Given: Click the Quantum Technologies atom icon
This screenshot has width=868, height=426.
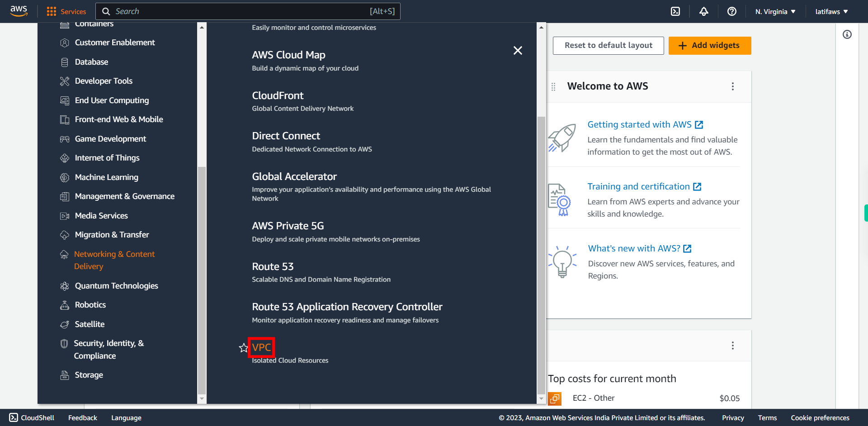Looking at the screenshot, I should click(x=65, y=286).
